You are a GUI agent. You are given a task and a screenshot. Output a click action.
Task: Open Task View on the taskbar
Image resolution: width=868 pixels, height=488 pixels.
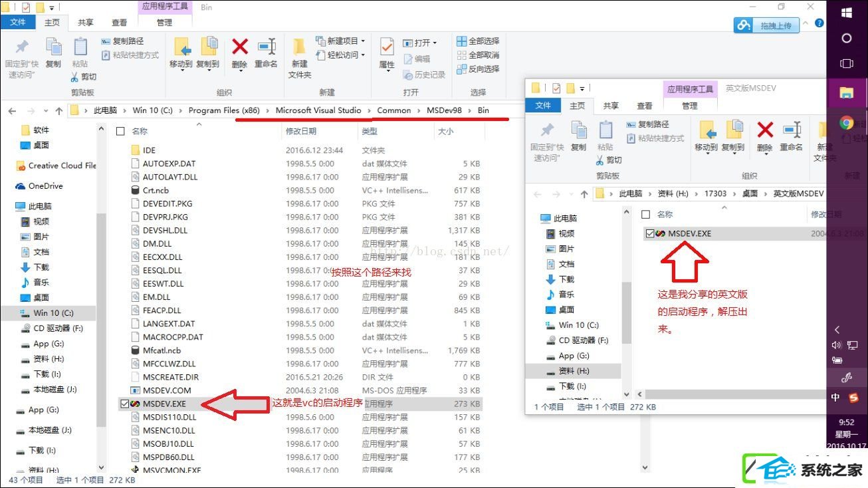click(x=847, y=63)
